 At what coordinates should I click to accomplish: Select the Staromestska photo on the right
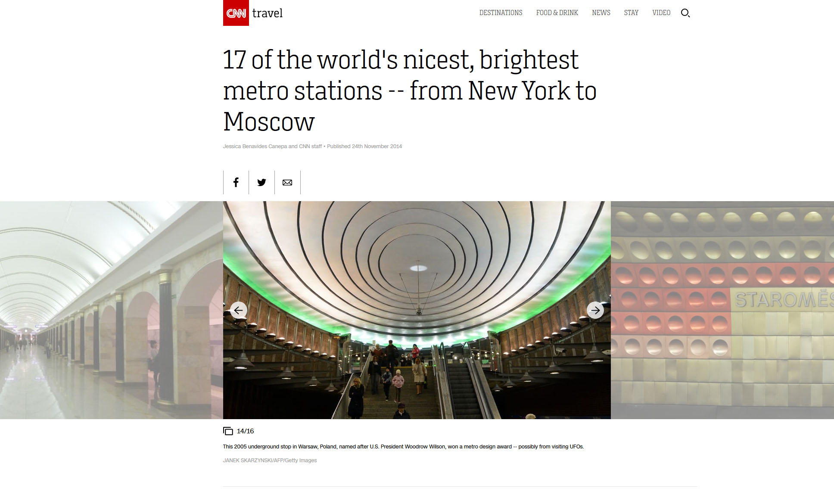(722, 310)
